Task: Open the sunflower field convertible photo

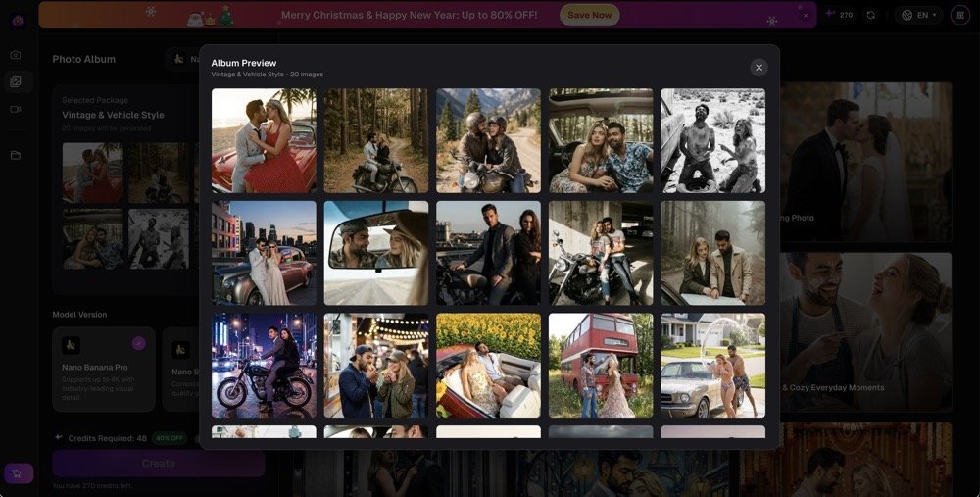Action: [488, 366]
